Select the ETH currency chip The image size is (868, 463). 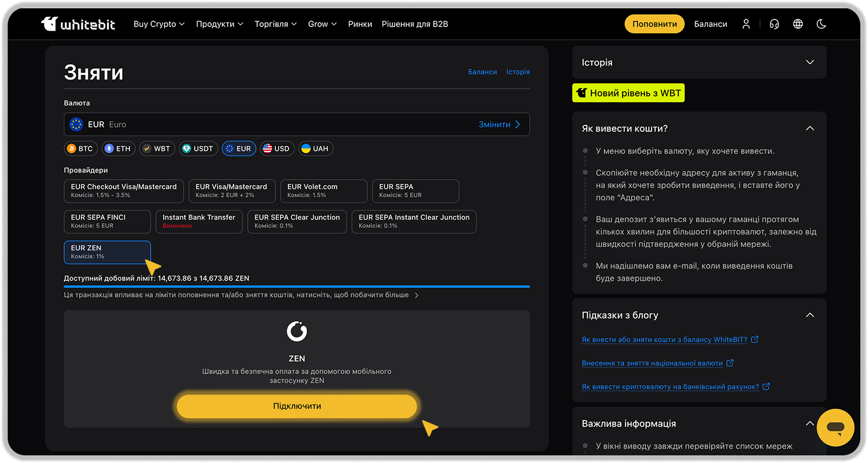point(118,148)
